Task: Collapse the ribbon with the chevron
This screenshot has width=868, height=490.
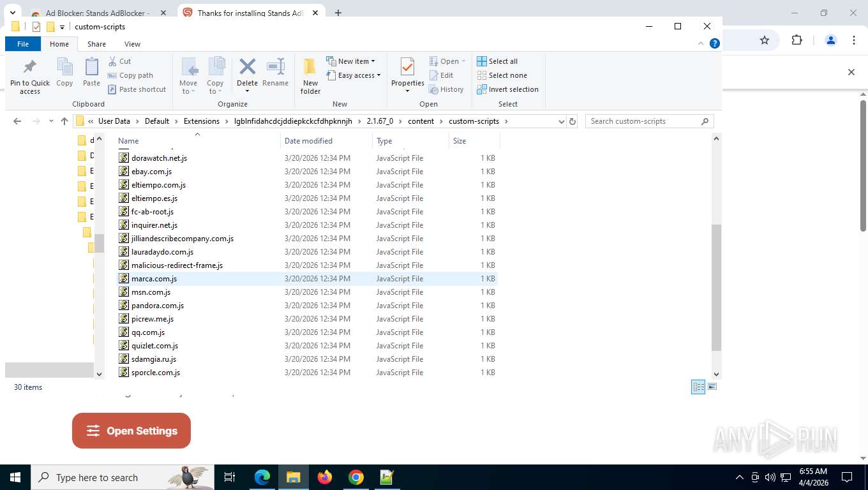Action: click(701, 43)
